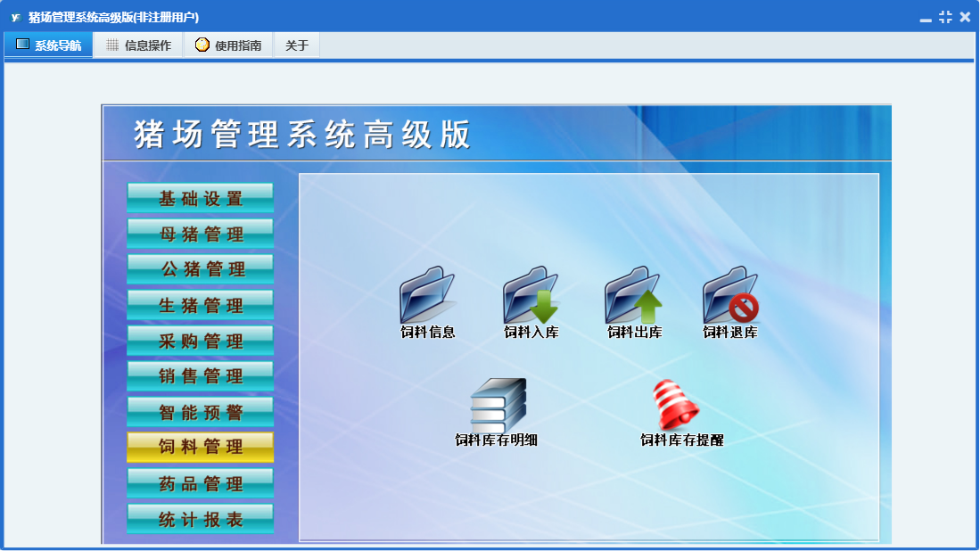
Task: Select 基础设置 in sidebar
Action: (x=200, y=198)
